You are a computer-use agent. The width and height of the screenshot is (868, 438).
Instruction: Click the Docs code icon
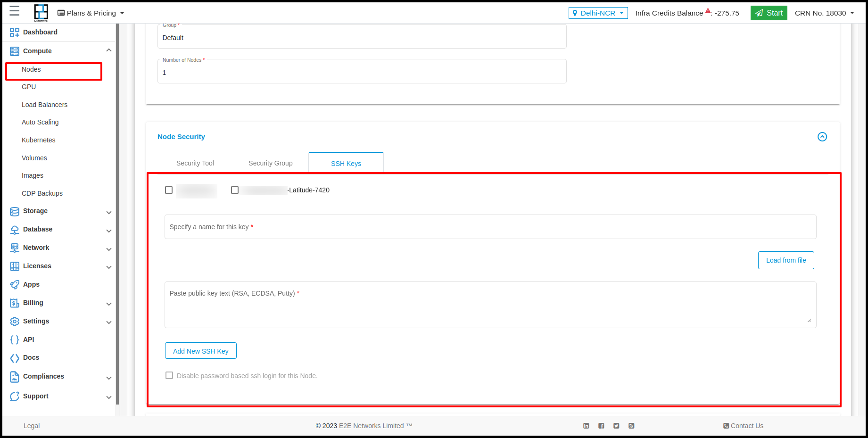point(15,358)
